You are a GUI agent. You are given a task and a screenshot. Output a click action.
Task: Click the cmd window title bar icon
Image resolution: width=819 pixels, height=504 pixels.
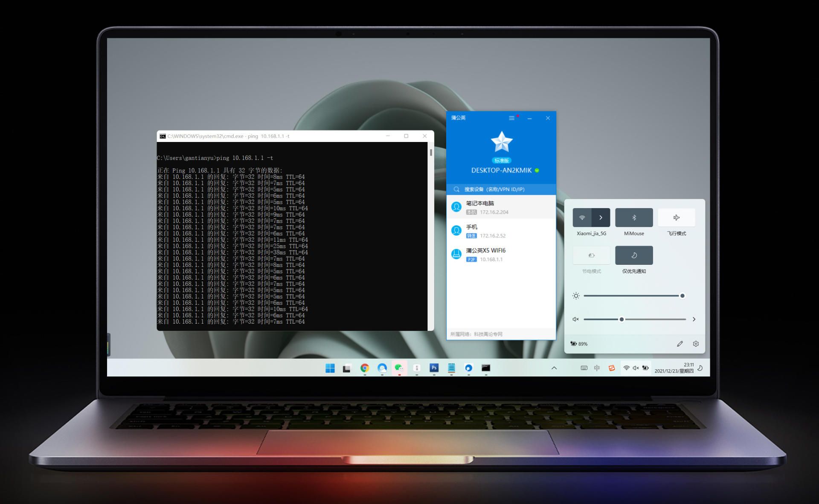coord(163,136)
